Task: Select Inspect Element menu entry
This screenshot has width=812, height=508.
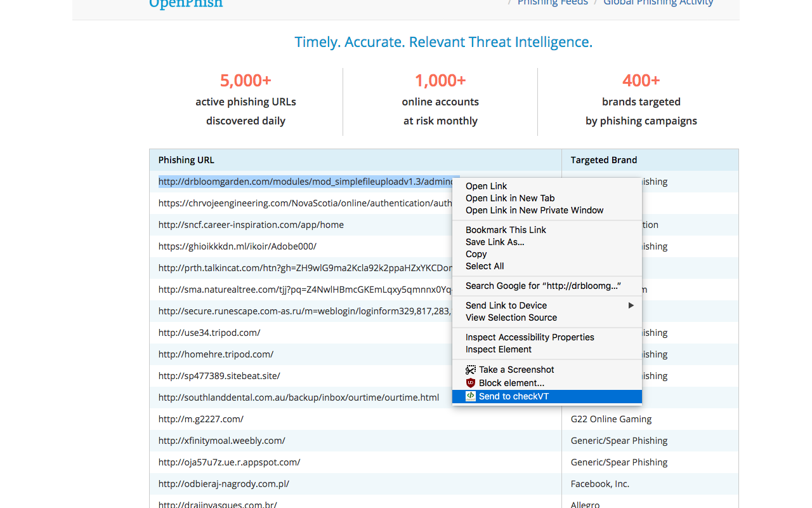Action: pyautogui.click(x=499, y=349)
